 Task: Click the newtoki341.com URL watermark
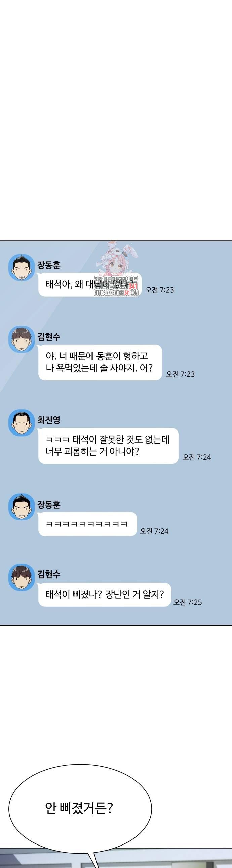click(x=116, y=293)
